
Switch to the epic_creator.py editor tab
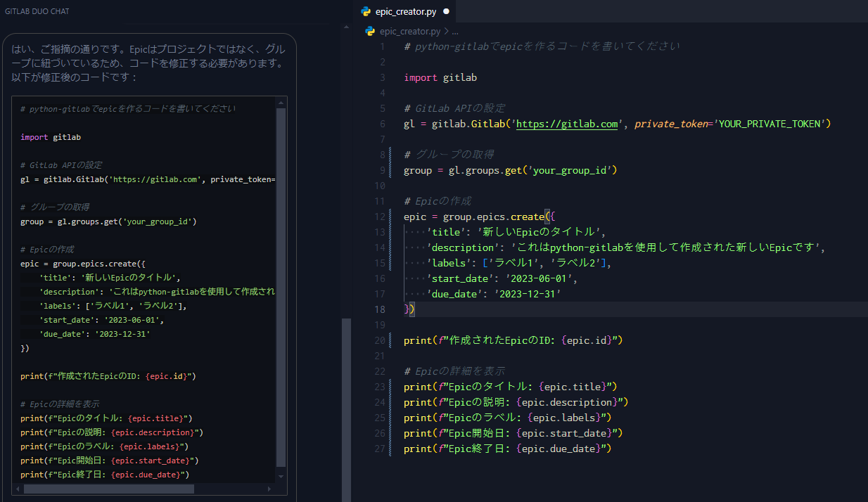405,11
